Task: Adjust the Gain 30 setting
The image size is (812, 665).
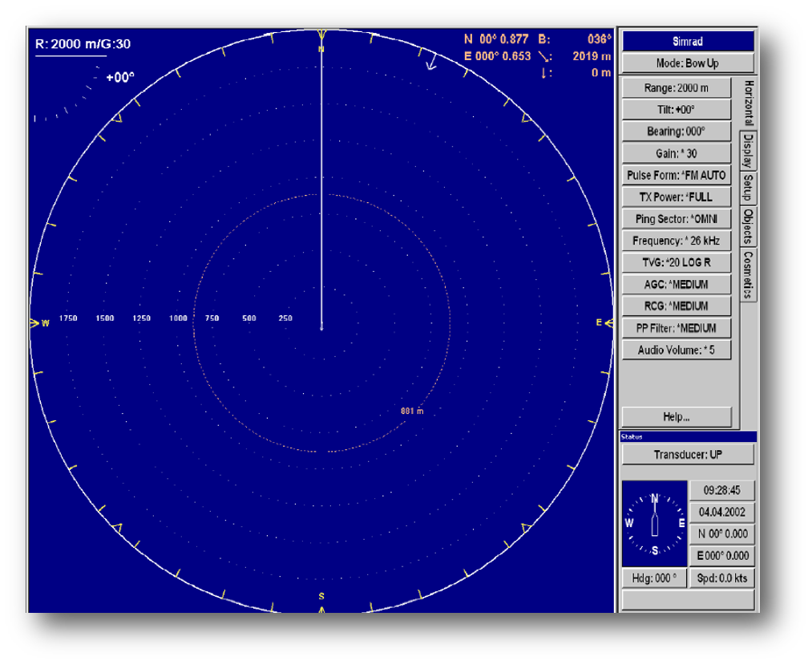Action: click(676, 153)
